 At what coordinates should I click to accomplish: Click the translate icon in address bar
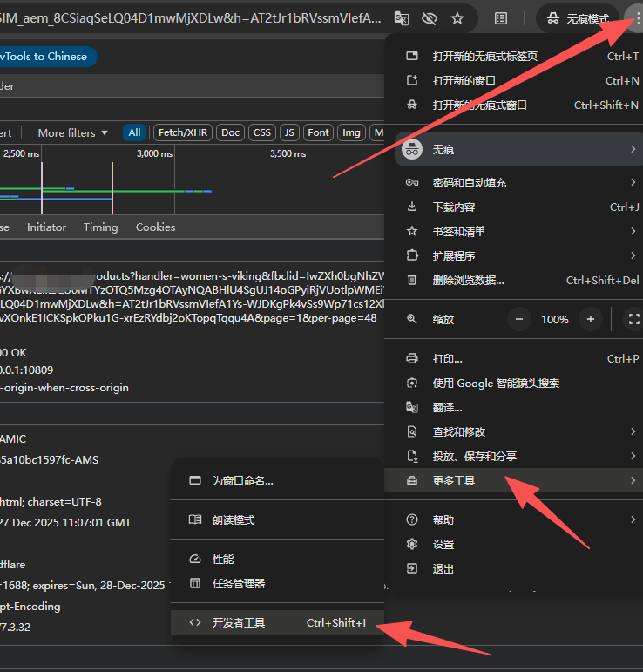(401, 17)
